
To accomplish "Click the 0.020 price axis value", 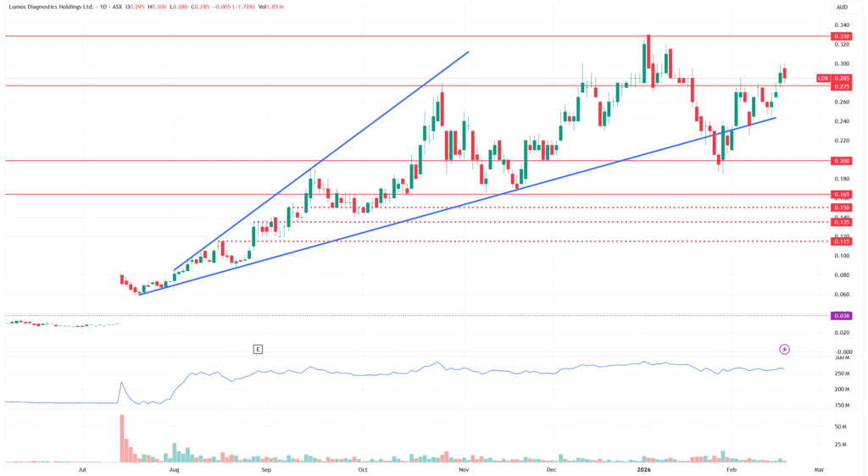I will [x=842, y=333].
